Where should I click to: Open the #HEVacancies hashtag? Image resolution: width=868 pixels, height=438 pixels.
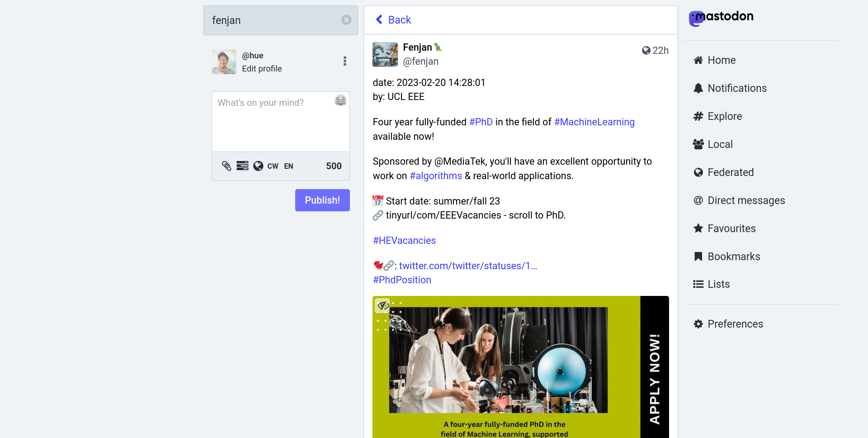tap(404, 241)
